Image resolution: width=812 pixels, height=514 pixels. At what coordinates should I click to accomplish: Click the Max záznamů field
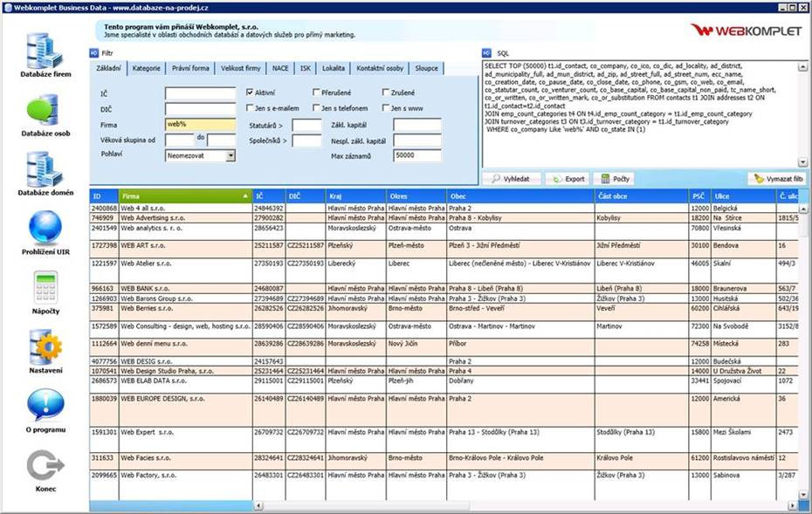[417, 155]
